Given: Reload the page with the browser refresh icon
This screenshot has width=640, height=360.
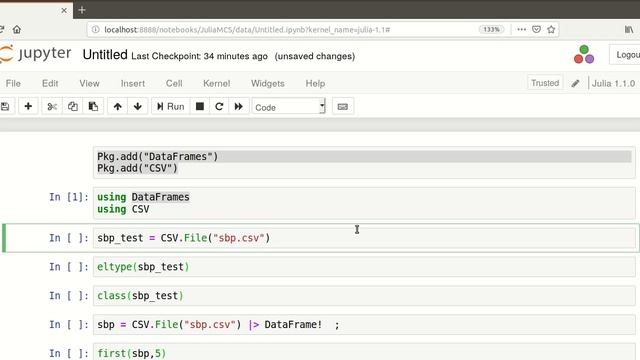Looking at the screenshot, I should (2, 29).
